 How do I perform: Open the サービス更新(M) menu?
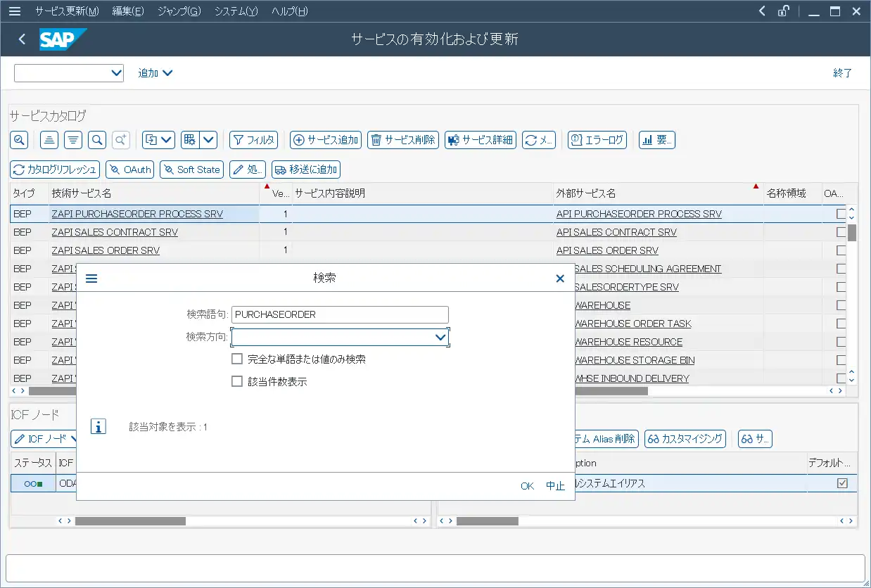pos(67,11)
